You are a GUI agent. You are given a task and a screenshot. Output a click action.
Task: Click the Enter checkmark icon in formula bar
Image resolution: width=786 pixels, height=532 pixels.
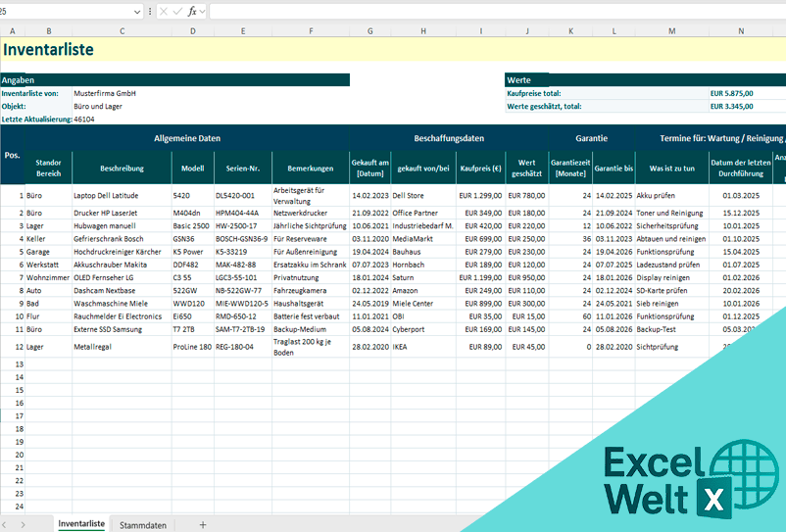pyautogui.click(x=177, y=12)
